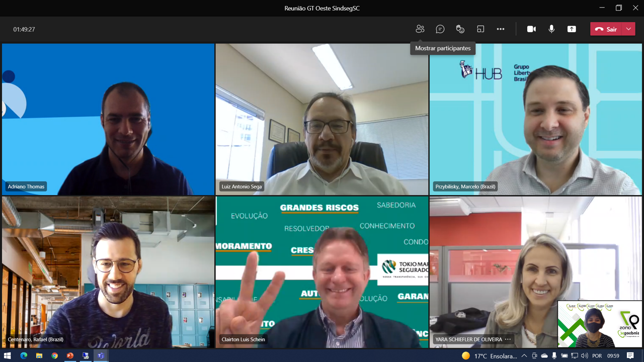The height and width of the screenshot is (362, 644).
Task: Mute or unmute the microphone
Action: [551, 29]
